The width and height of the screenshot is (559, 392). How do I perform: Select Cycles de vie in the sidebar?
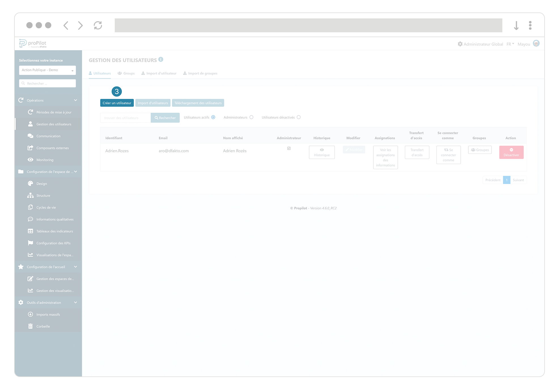(x=45, y=207)
